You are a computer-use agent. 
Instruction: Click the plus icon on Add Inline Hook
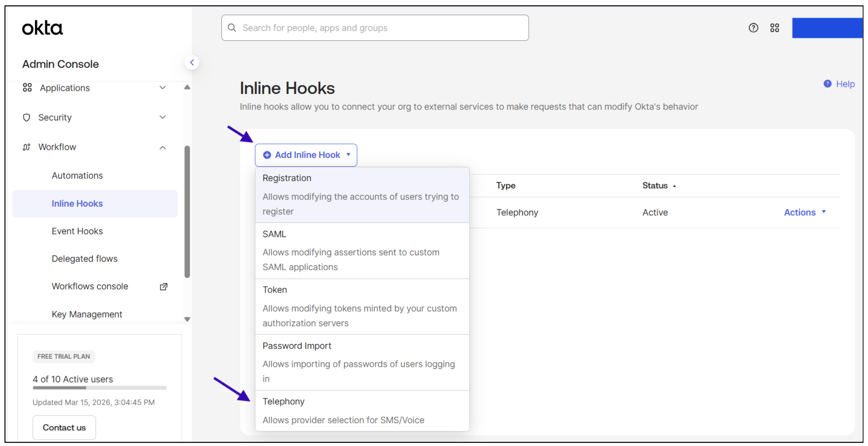(267, 155)
